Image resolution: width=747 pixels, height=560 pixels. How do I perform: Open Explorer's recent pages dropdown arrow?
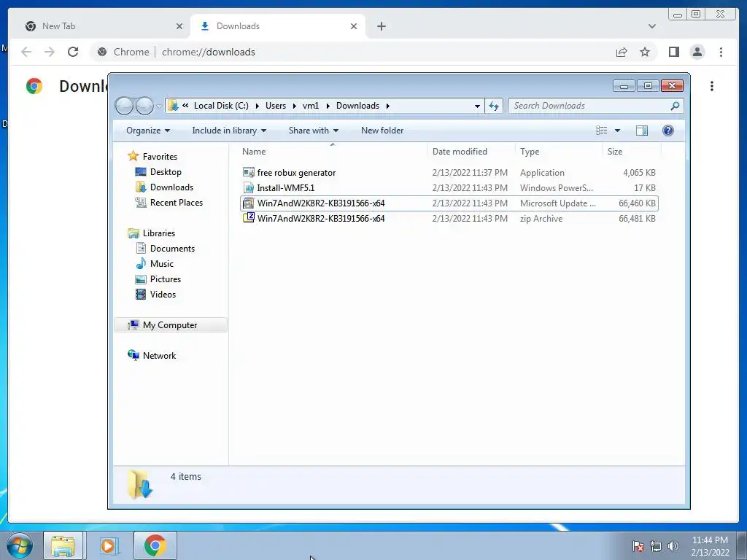[159, 106]
